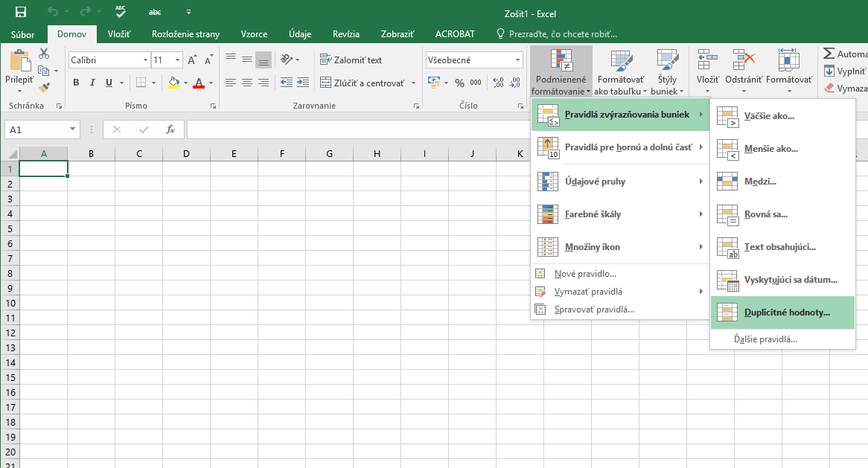Click the AutoSum sigma icon
Image resolution: width=868 pixels, height=468 pixels.
coord(829,54)
